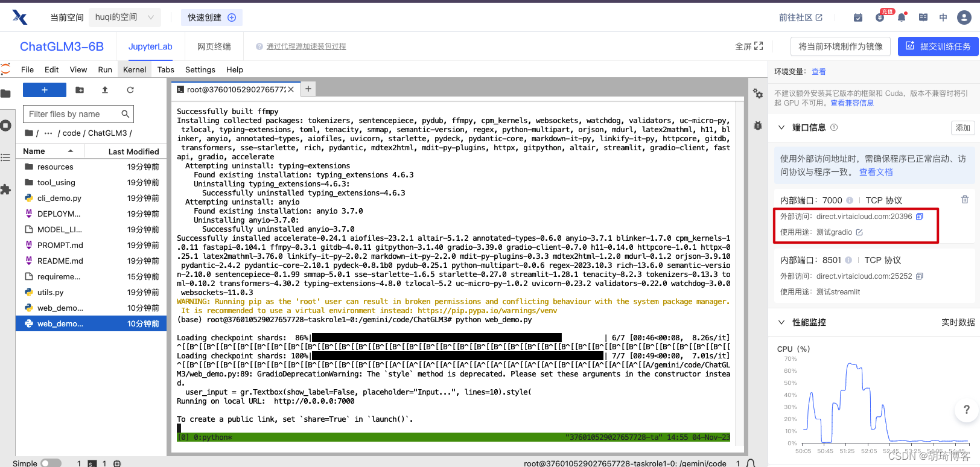Open the Tabs menu
The width and height of the screenshot is (980, 467).
pyautogui.click(x=166, y=69)
